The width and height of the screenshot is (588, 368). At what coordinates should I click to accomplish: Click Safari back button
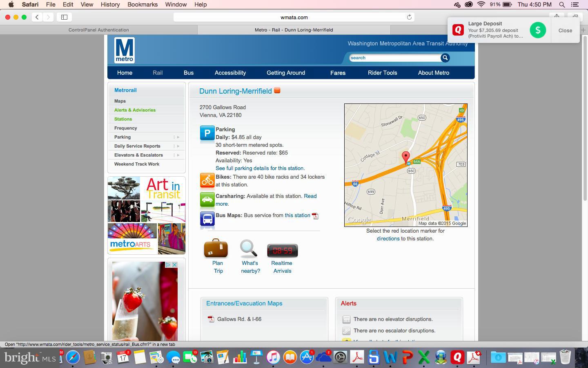37,17
